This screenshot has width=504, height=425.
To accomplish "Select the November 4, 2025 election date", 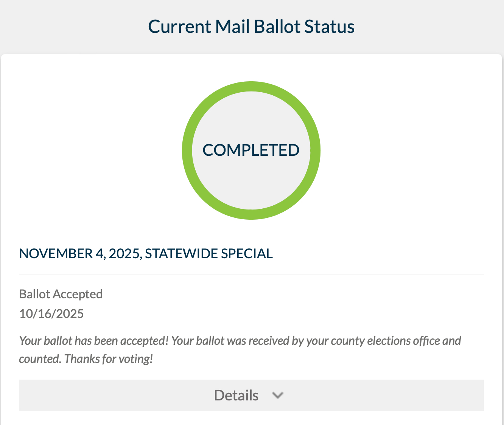I will tap(80, 254).
